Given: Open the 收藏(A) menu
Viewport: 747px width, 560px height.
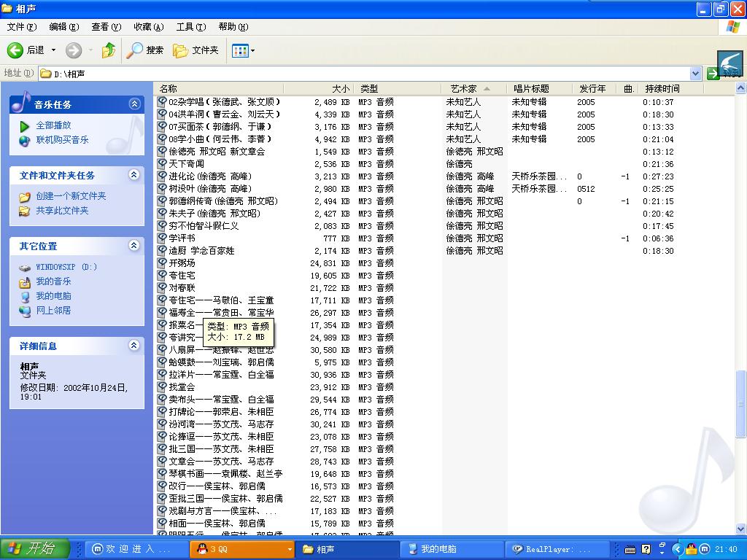Looking at the screenshot, I should click(148, 27).
